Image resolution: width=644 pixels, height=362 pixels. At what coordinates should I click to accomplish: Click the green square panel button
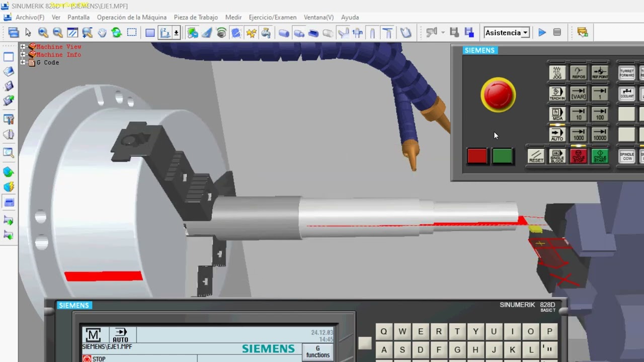(x=502, y=156)
